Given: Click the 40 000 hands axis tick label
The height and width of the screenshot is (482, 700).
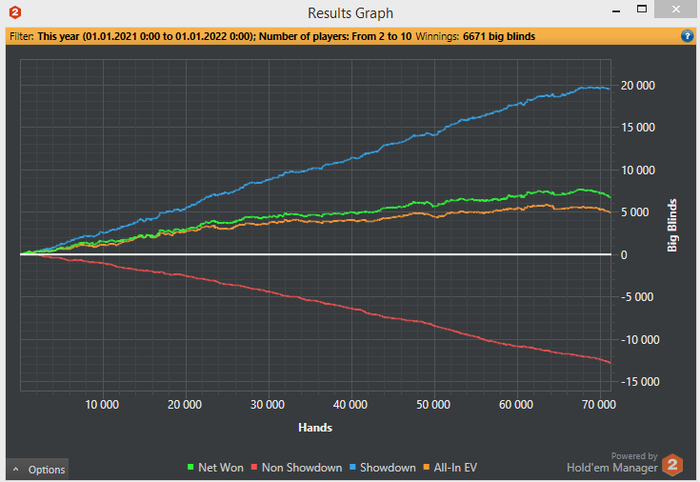Looking at the screenshot, I should pyautogui.click(x=350, y=405).
